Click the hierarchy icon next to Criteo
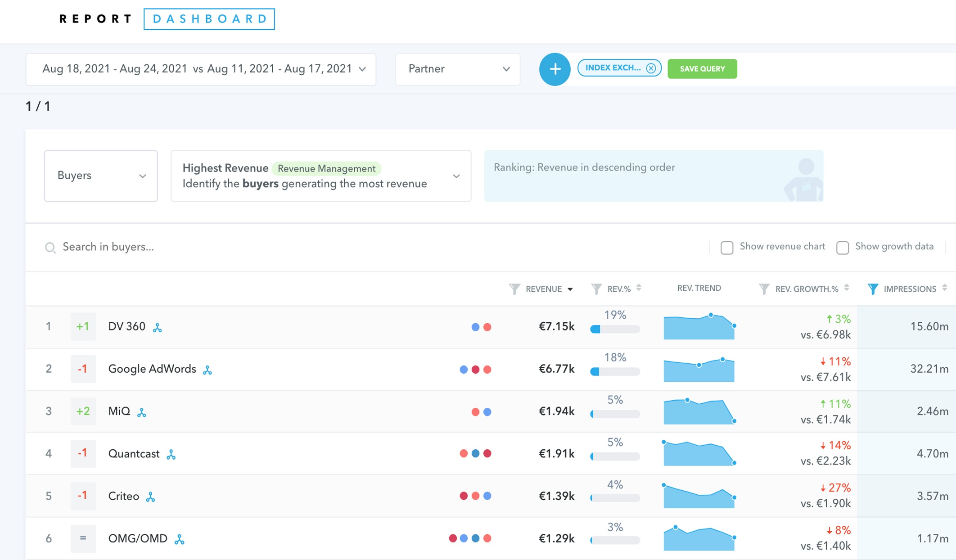 (151, 497)
